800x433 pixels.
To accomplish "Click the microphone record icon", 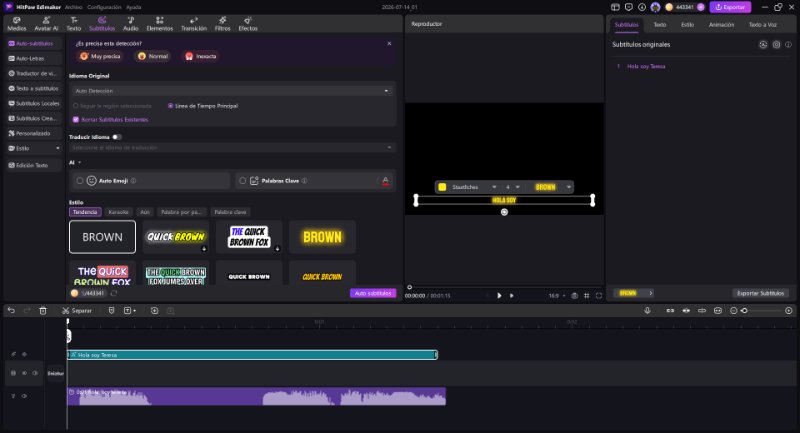I will (x=647, y=310).
